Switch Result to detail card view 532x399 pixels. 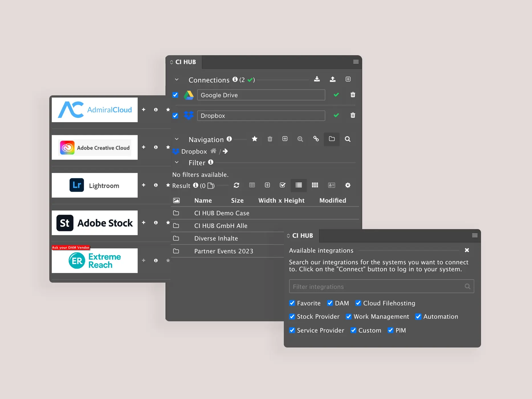coord(331,185)
